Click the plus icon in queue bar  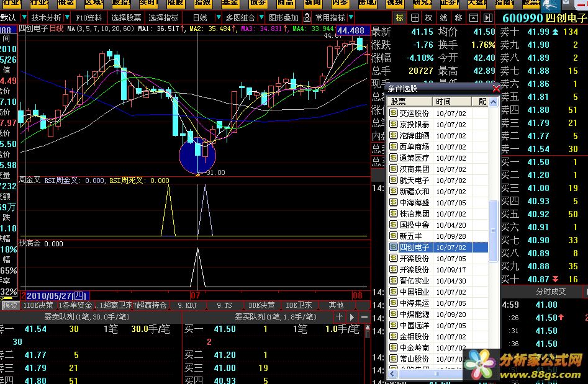pyautogui.click(x=339, y=317)
